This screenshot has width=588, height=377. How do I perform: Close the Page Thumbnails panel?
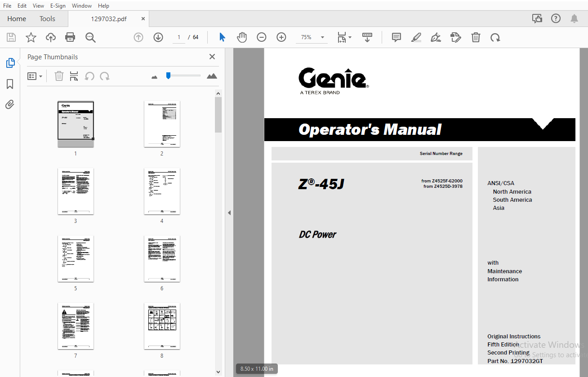pos(212,57)
